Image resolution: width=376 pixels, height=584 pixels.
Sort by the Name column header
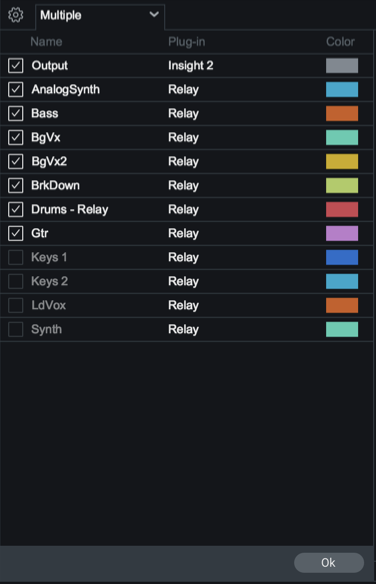[x=46, y=42]
